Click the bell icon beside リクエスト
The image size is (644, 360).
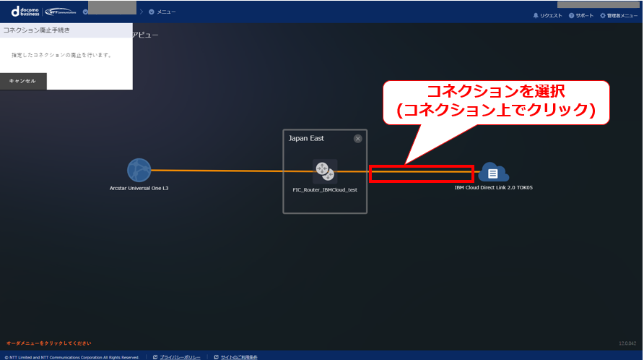[536, 16]
